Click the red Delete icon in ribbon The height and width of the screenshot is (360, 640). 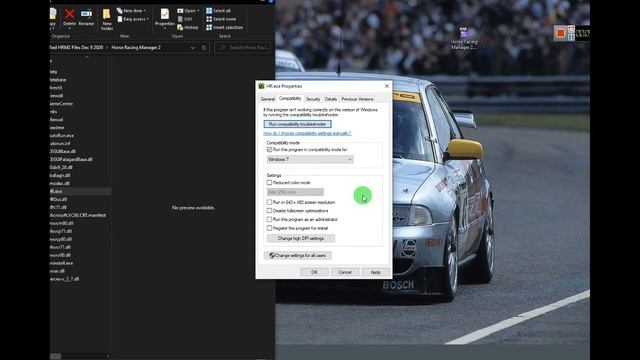coord(69,14)
